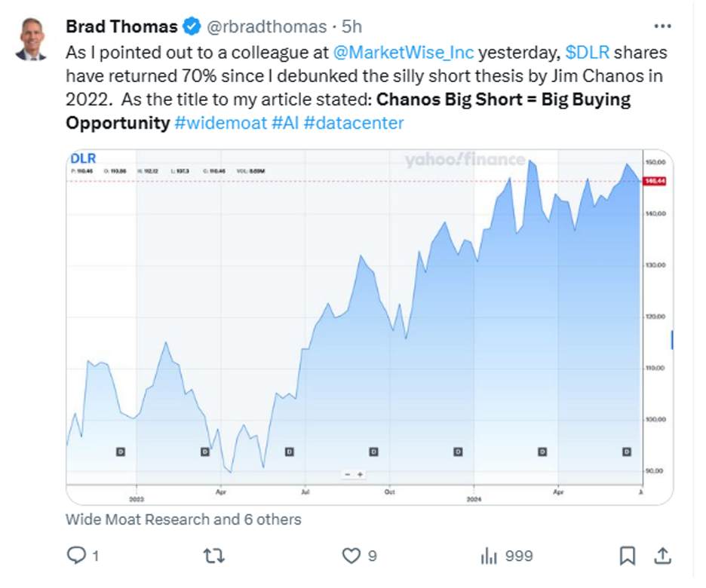Click the 5h post timestamp
Image resolution: width=706 pixels, height=588 pixels.
click(x=351, y=26)
